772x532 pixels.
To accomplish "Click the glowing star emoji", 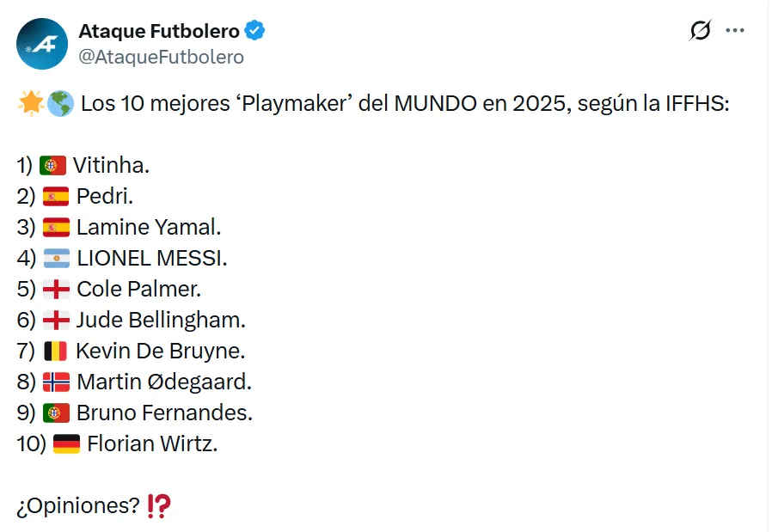I will pyautogui.click(x=30, y=104).
